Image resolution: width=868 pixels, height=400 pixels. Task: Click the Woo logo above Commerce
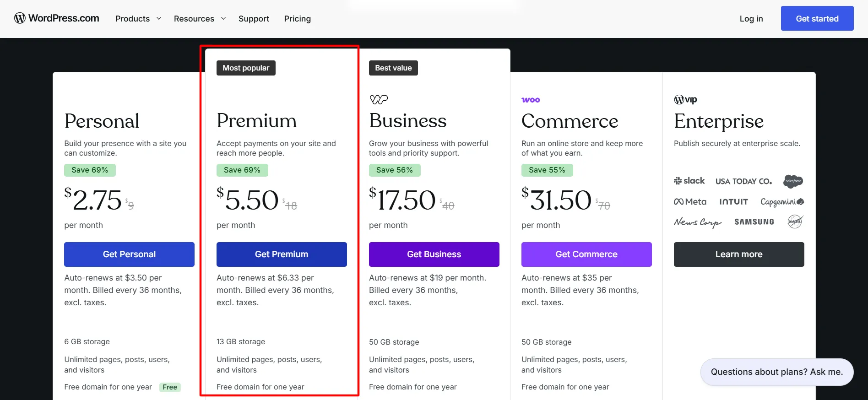[x=531, y=100]
